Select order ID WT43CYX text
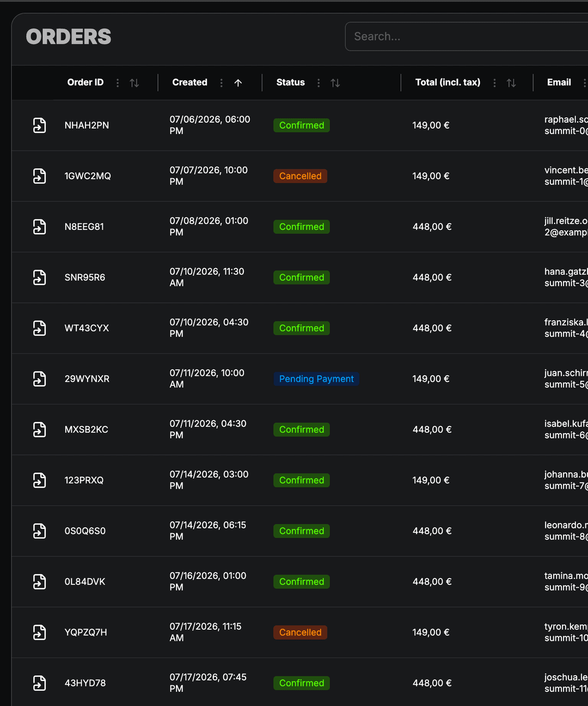Viewport: 588px width, 706px height. point(87,328)
